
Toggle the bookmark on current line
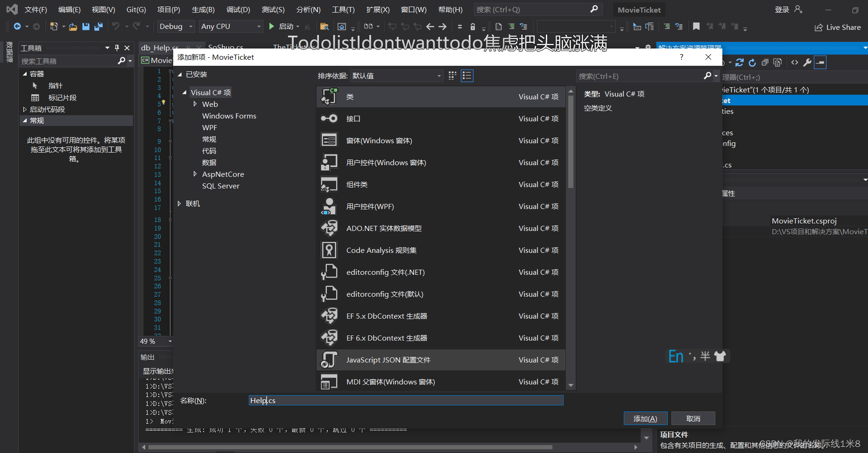(696, 27)
